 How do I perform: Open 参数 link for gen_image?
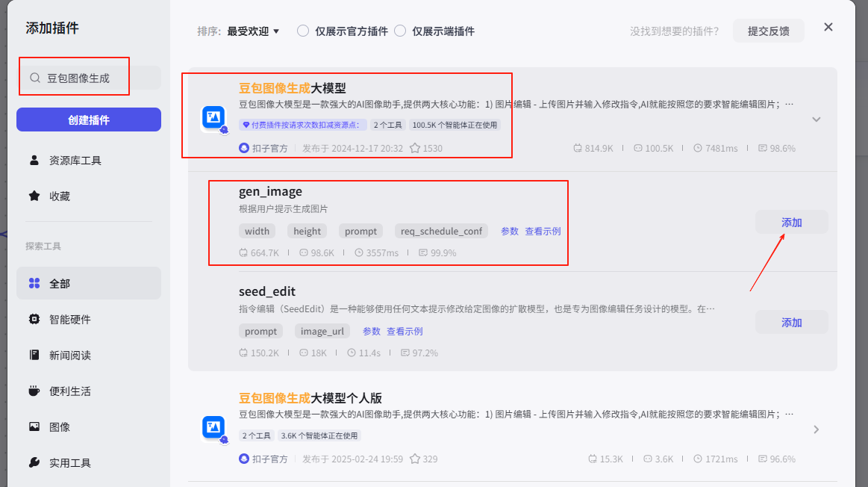[510, 231]
